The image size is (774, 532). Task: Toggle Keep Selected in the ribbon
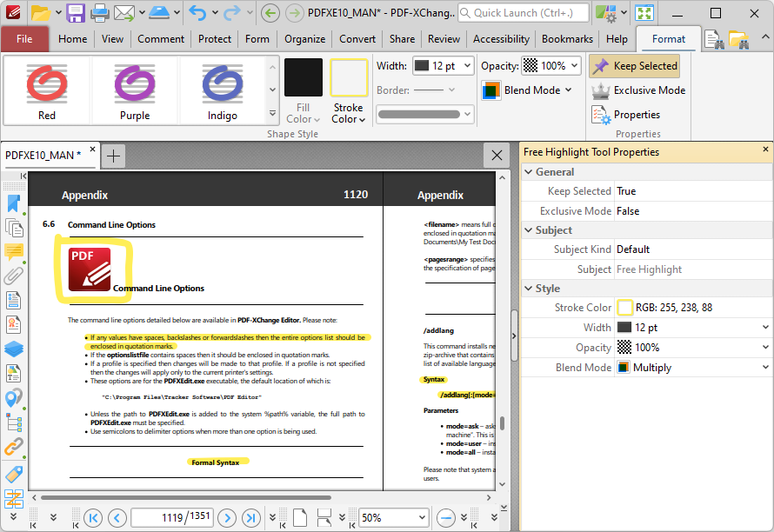click(634, 66)
